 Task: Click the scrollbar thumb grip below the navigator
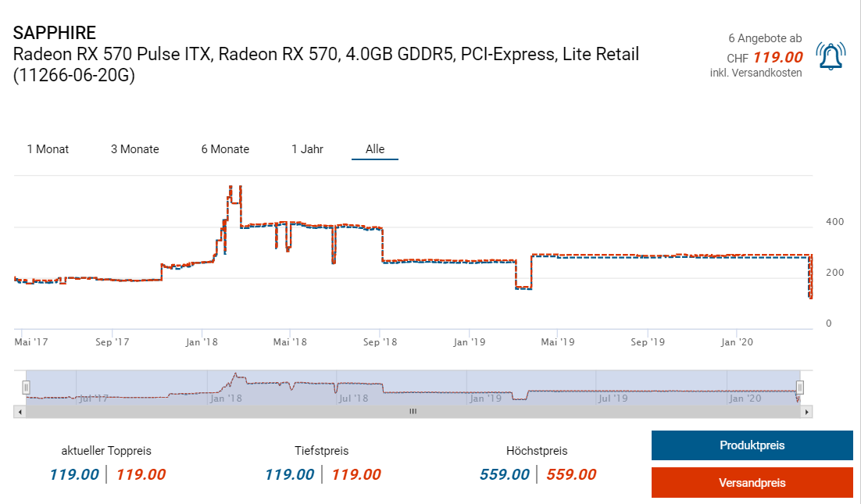[413, 411]
